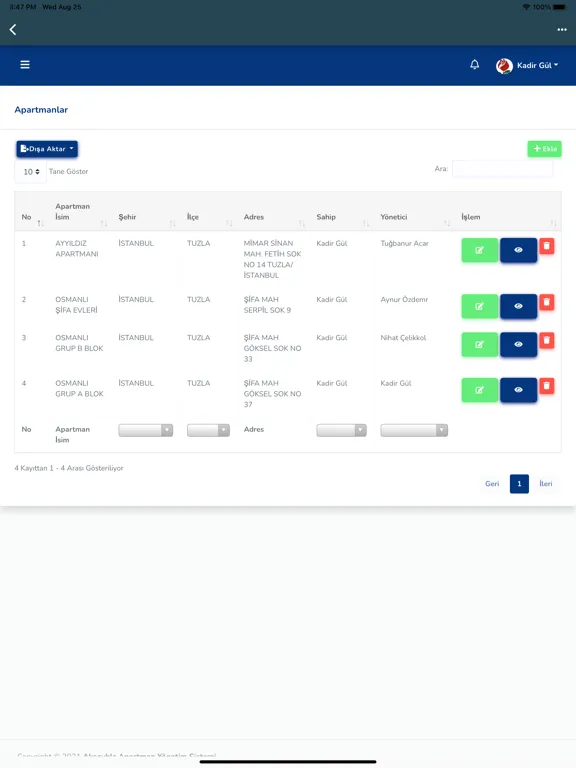Click Apartmanlar page title

[41, 110]
